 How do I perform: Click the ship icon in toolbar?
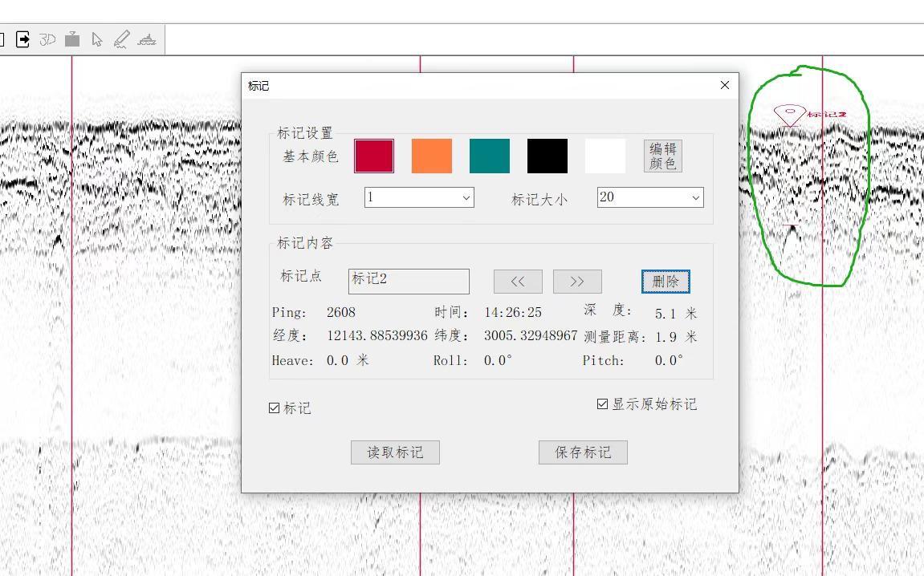146,39
